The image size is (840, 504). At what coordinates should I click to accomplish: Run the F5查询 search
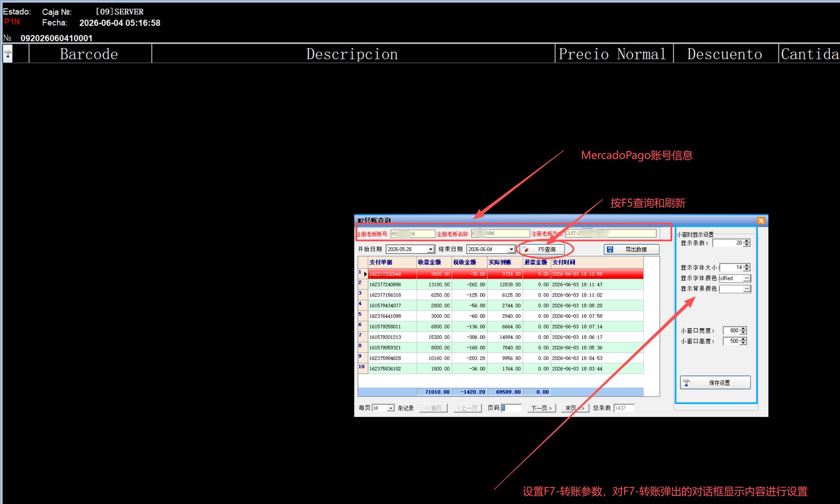[x=542, y=249]
